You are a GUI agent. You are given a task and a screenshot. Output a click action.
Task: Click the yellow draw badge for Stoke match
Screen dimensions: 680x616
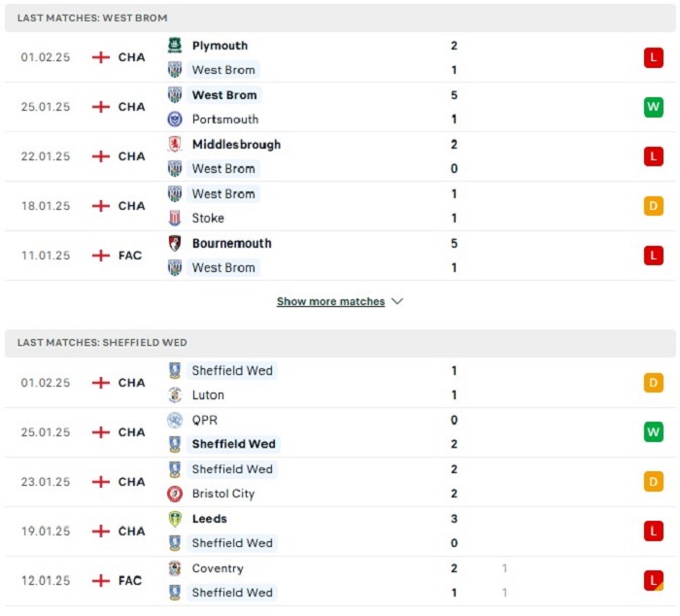(x=654, y=206)
